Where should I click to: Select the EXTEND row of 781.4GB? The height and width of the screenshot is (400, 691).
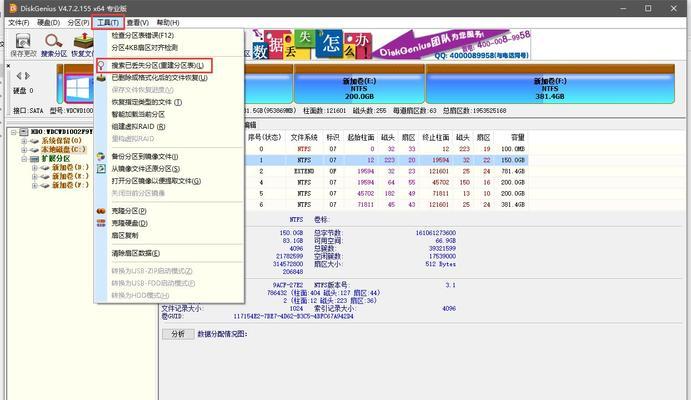386,171
